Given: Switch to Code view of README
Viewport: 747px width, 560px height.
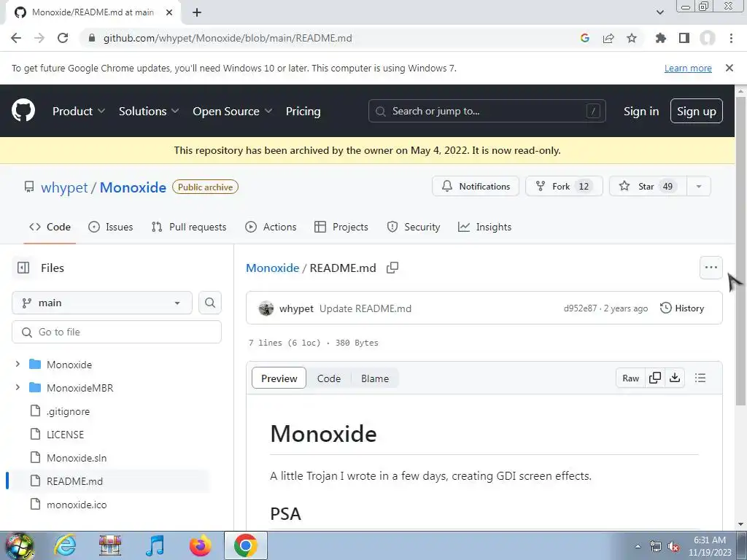Looking at the screenshot, I should click(329, 378).
